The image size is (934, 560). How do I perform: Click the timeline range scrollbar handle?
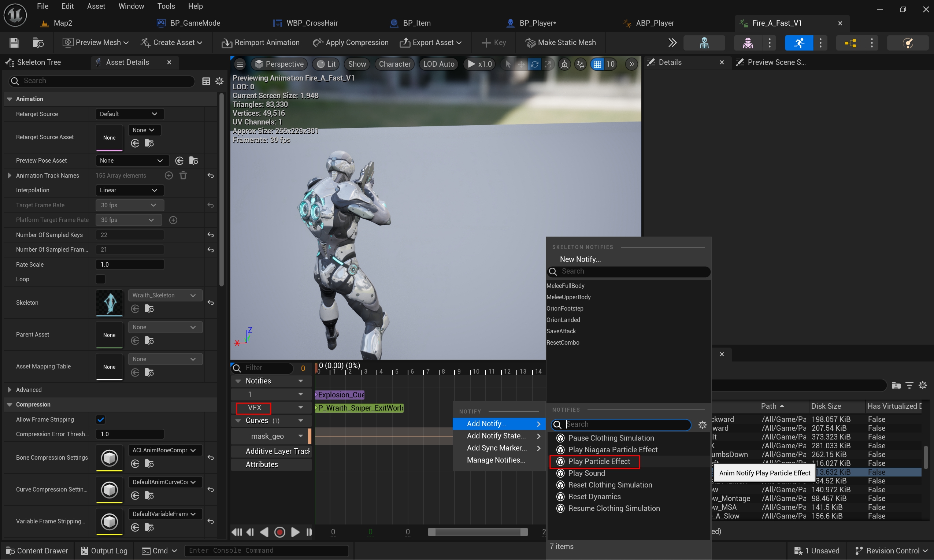(478, 532)
